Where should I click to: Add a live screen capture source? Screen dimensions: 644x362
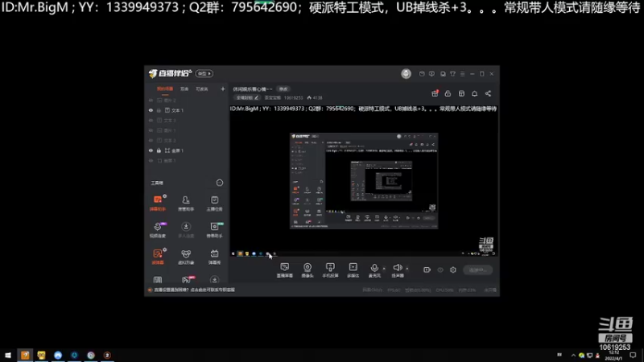285,270
